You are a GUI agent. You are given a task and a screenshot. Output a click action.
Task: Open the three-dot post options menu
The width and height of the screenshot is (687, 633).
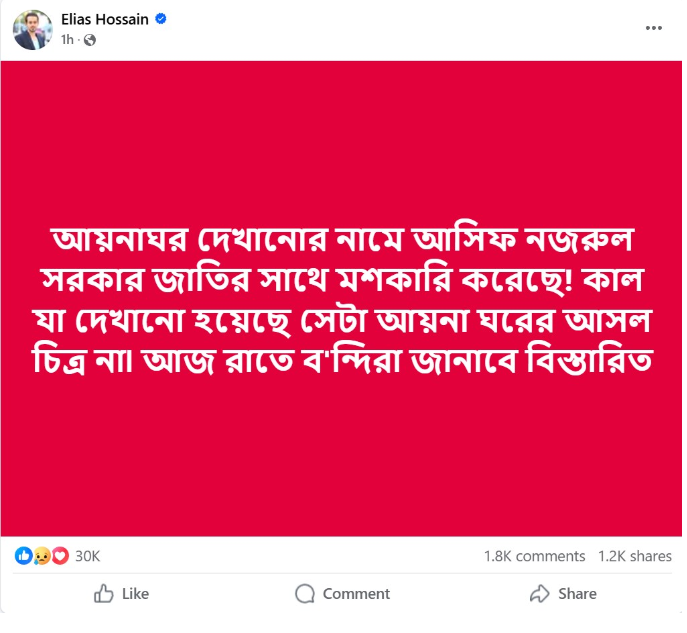pos(654,28)
